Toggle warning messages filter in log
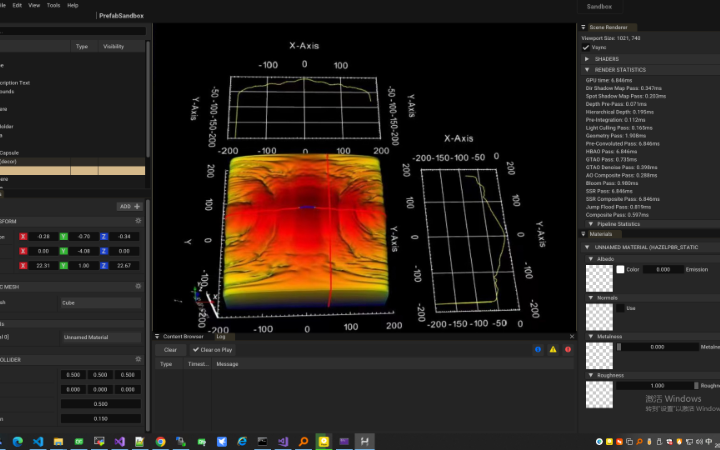Screen dimensions: 720x450 tap(553, 349)
